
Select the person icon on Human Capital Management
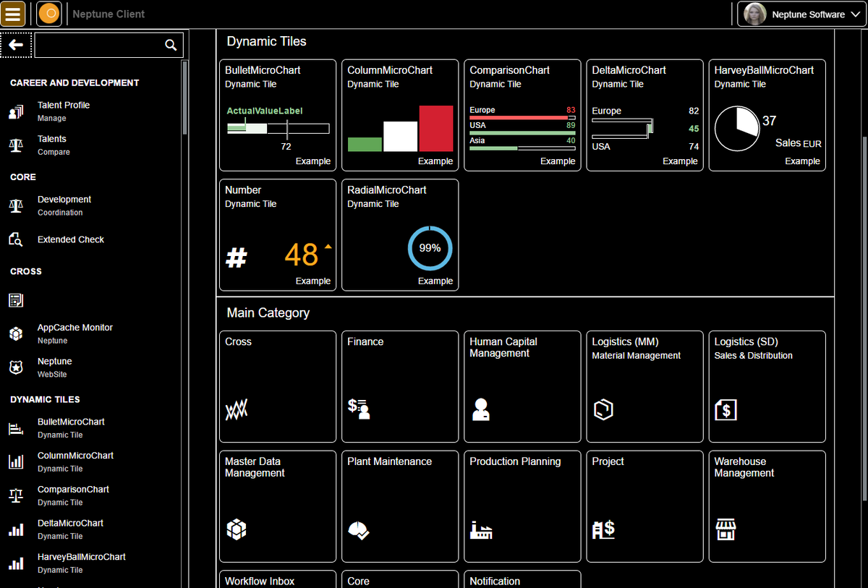coord(480,409)
